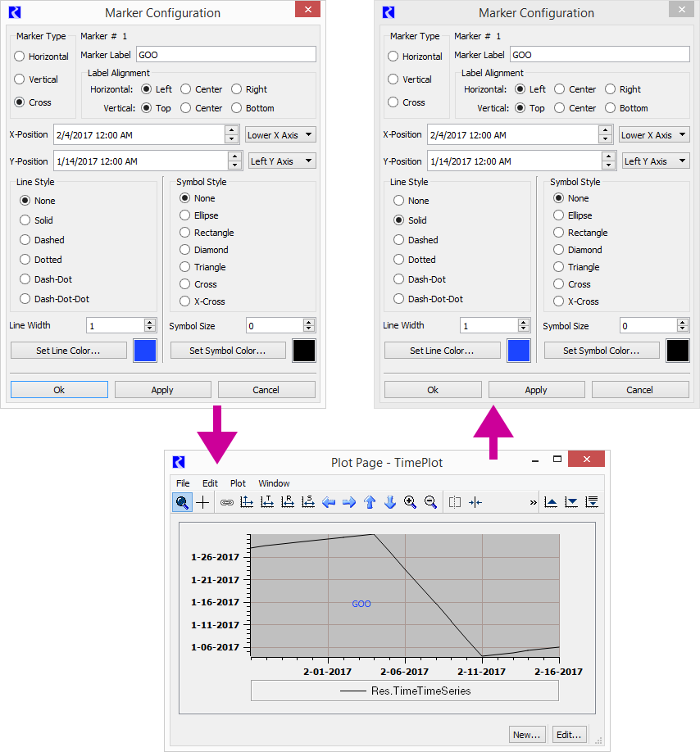Click the up triangle axis icon
The height and width of the screenshot is (752, 700).
[x=551, y=502]
